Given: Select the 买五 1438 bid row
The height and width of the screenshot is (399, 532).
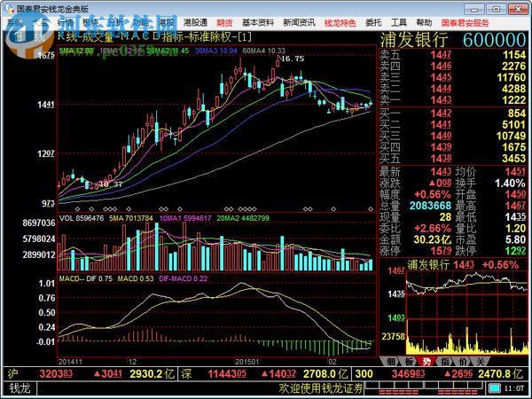Looking at the screenshot, I should point(452,158).
